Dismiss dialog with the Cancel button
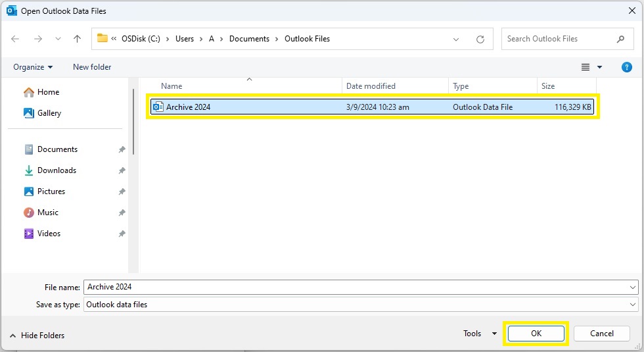Viewport: 644px width, 352px height. tap(602, 334)
